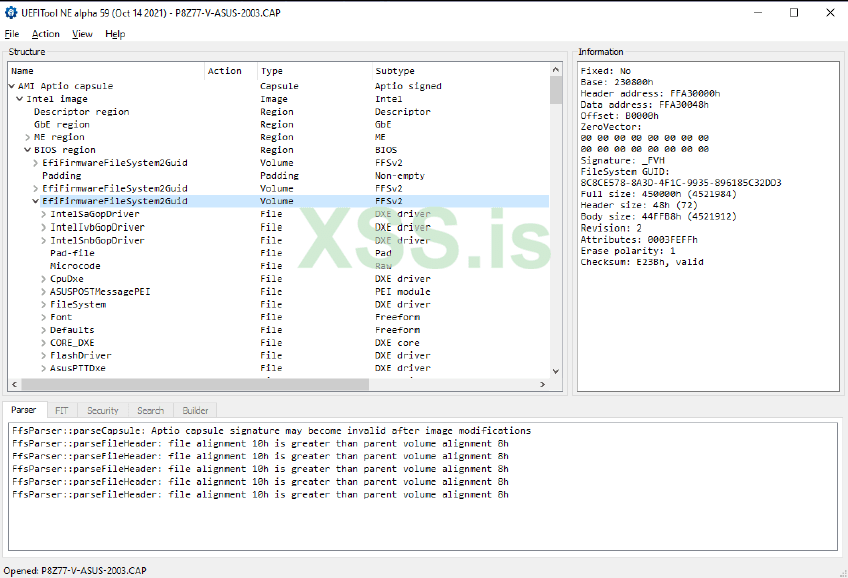Expand the AsusPTTDxe file node
The image size is (848, 578).
click(44, 368)
